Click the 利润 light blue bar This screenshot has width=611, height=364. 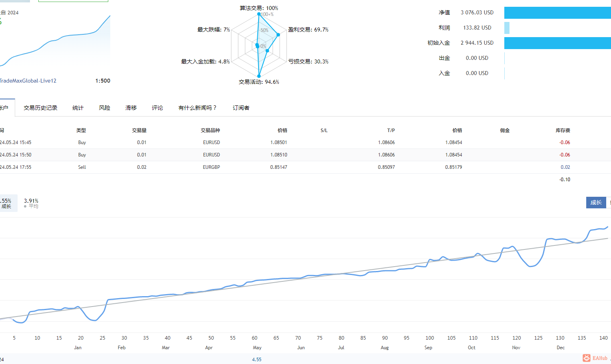(507, 28)
